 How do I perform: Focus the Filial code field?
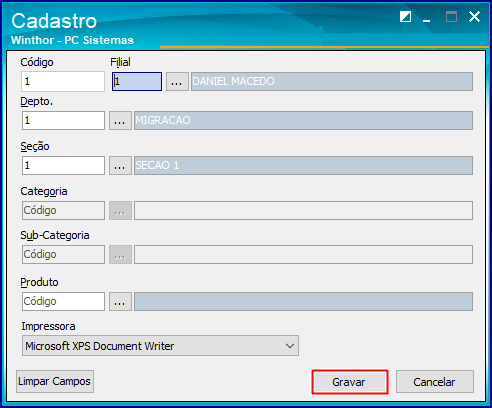(x=137, y=81)
